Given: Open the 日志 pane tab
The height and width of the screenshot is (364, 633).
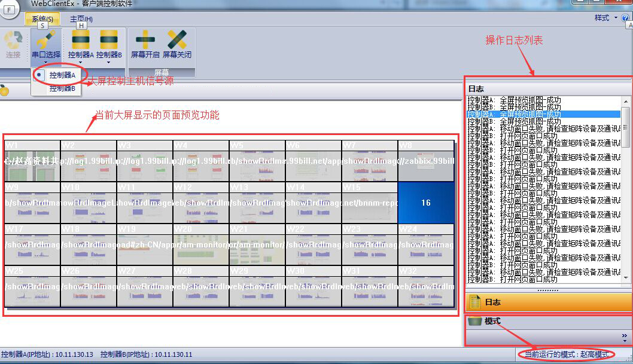Looking at the screenshot, I should pyautogui.click(x=549, y=302).
